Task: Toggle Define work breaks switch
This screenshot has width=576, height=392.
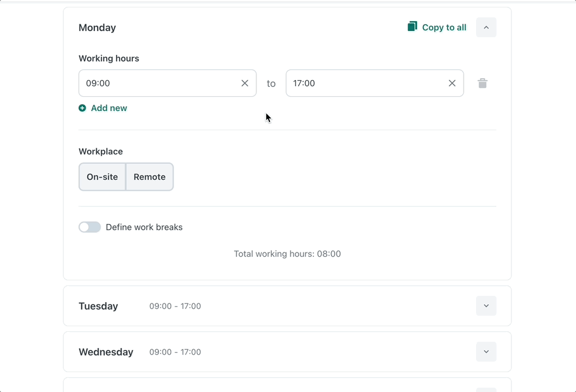Action: pyautogui.click(x=89, y=227)
